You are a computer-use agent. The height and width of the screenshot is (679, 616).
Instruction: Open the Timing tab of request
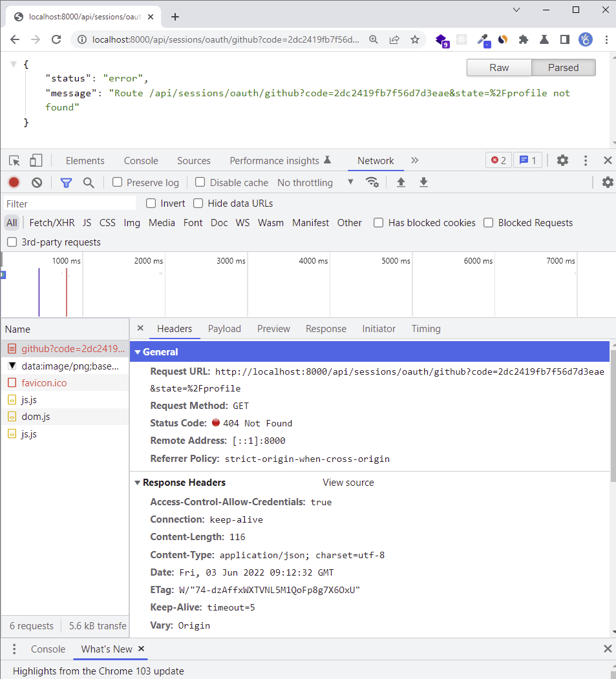point(425,329)
